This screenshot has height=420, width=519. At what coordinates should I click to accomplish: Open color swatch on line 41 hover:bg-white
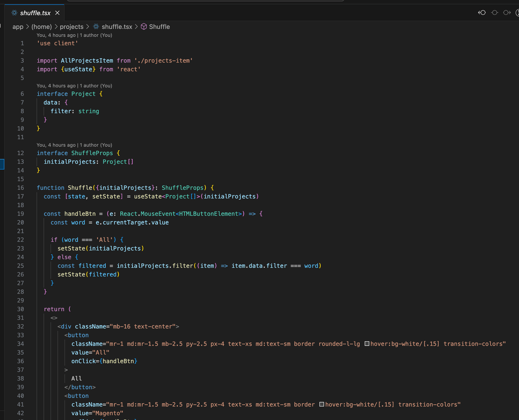click(x=322, y=404)
